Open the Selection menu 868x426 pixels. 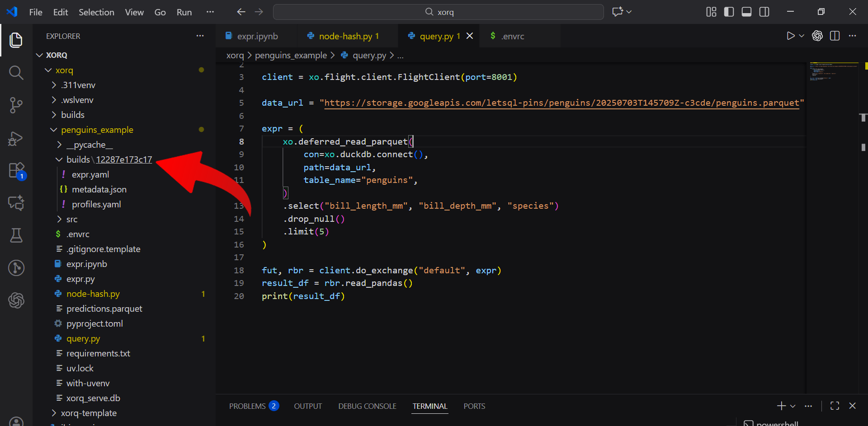(96, 12)
